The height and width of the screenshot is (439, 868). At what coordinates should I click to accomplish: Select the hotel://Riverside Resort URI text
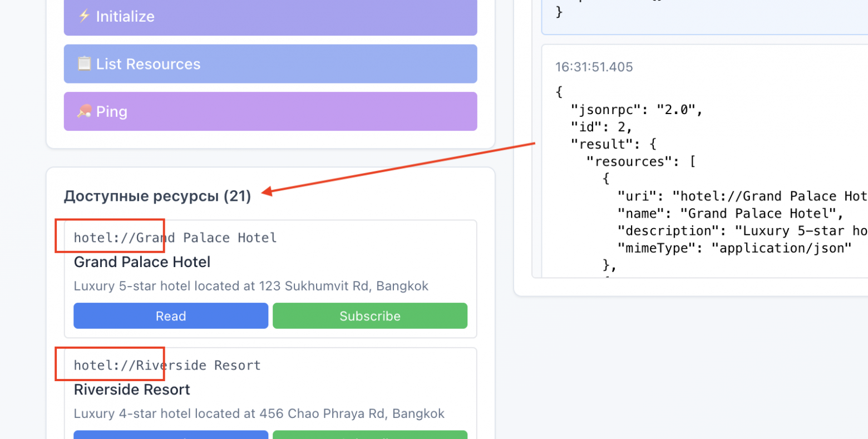(x=167, y=366)
